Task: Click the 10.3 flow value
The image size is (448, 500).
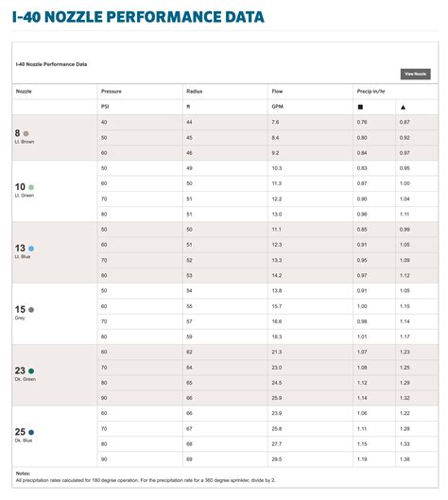Action: pyautogui.click(x=276, y=168)
